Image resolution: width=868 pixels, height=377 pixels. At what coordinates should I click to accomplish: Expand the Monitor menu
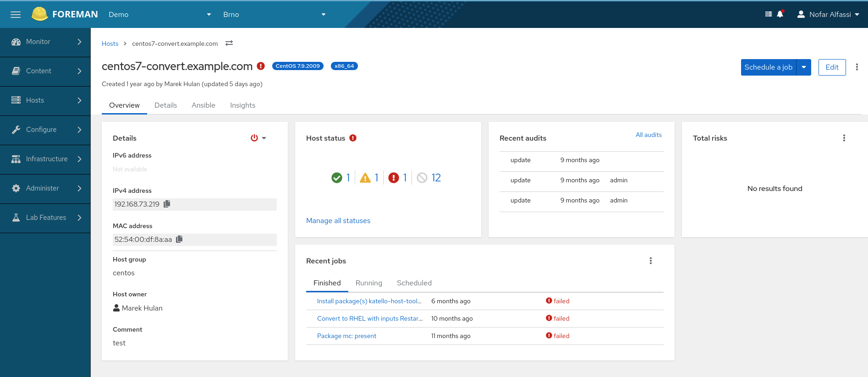click(45, 42)
